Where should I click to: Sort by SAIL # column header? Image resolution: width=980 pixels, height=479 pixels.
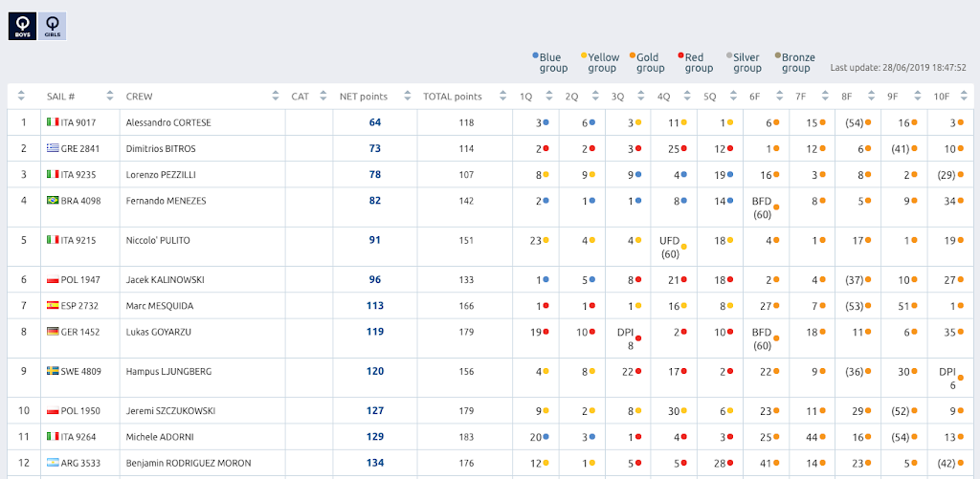(61, 97)
